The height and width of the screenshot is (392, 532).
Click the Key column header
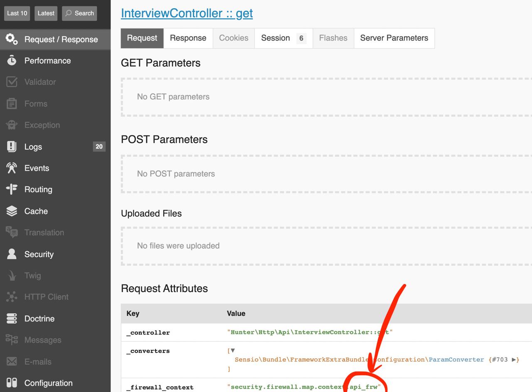tap(133, 314)
